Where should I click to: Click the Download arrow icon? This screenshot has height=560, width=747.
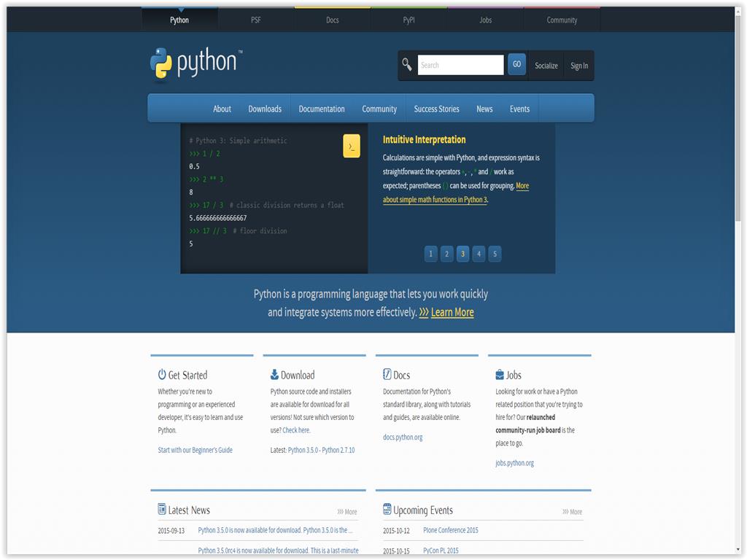[274, 375]
